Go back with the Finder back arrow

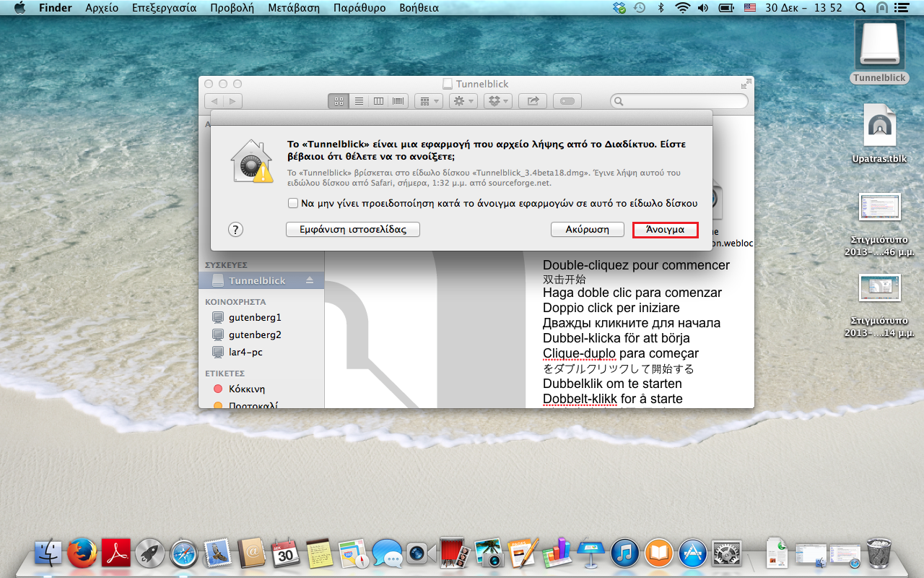214,102
